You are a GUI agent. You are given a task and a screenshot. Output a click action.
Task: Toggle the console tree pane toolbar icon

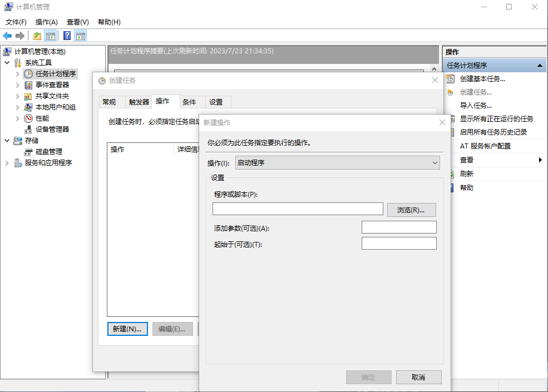point(51,36)
